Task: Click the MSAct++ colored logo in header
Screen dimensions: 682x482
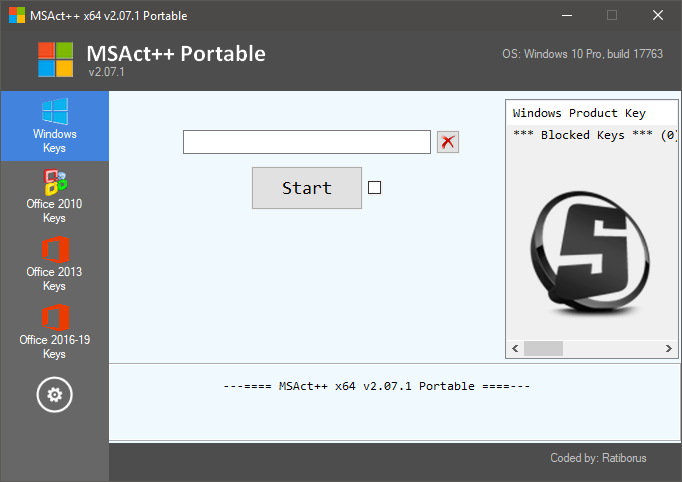Action: (55, 59)
